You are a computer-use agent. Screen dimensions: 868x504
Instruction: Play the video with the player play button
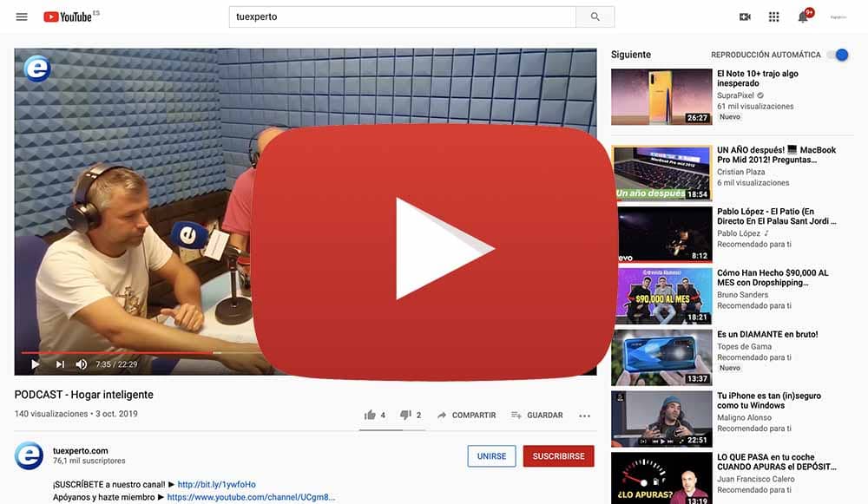pos(36,364)
